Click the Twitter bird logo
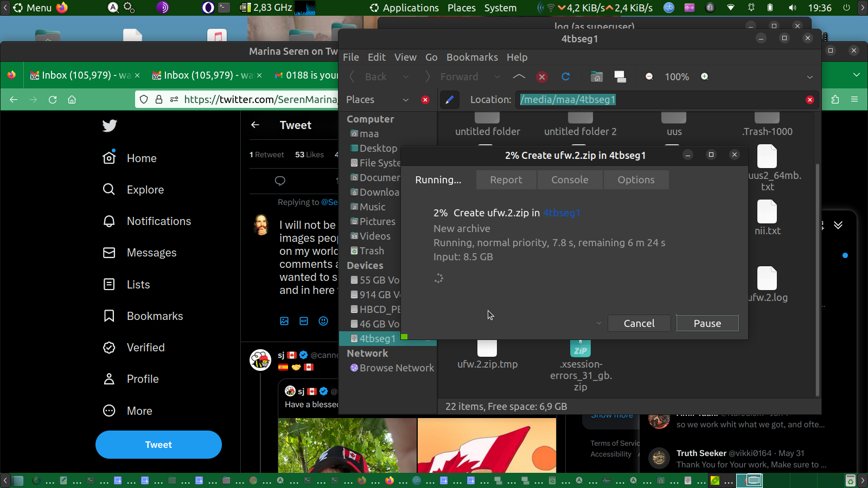The image size is (868, 488). pos(110,126)
